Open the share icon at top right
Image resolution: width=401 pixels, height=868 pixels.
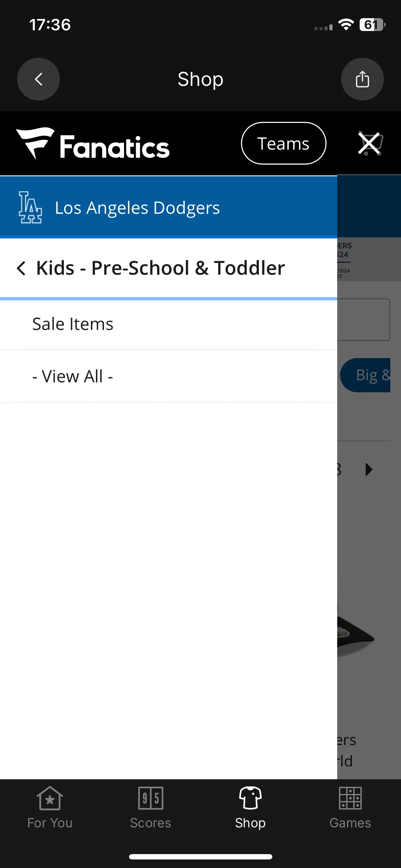tap(362, 79)
